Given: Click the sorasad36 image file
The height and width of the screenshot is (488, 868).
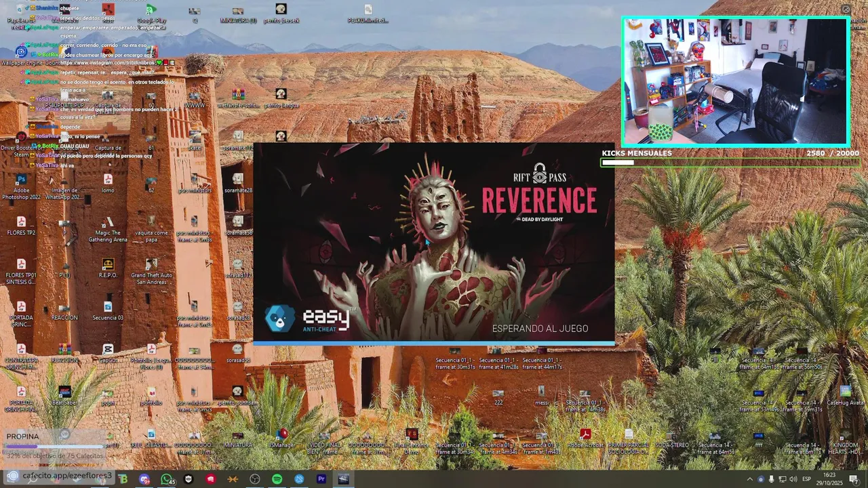Looking at the screenshot, I should tap(238, 353).
